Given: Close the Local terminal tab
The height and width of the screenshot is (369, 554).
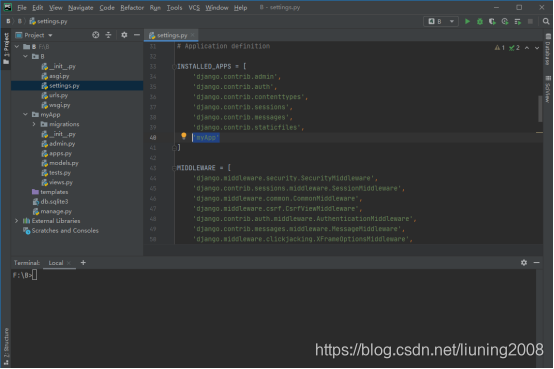Looking at the screenshot, I should pyautogui.click(x=69, y=263).
